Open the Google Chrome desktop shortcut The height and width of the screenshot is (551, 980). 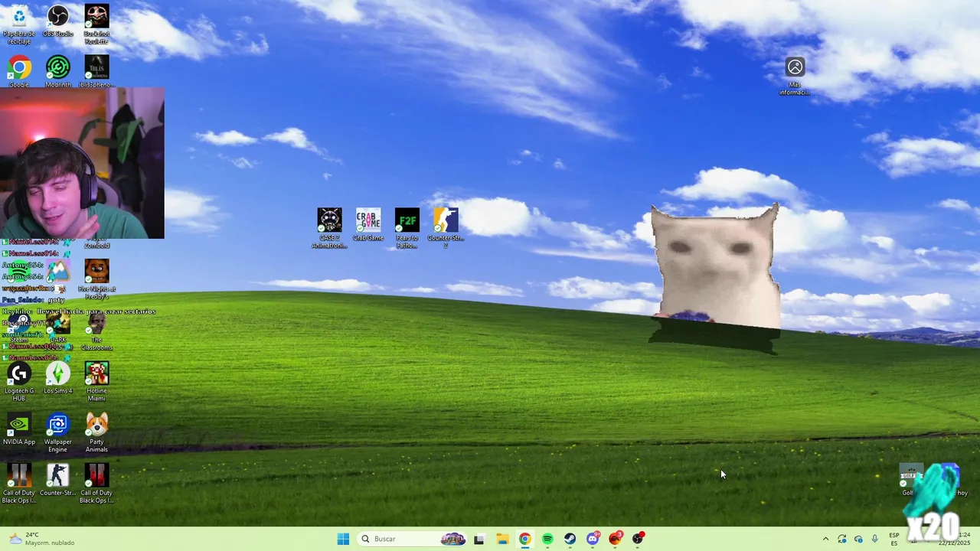[x=19, y=71]
